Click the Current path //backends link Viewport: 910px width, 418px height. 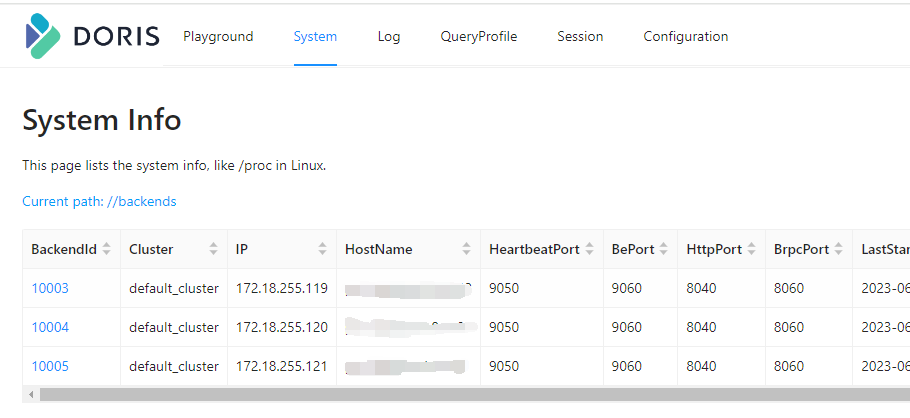pyautogui.click(x=99, y=201)
